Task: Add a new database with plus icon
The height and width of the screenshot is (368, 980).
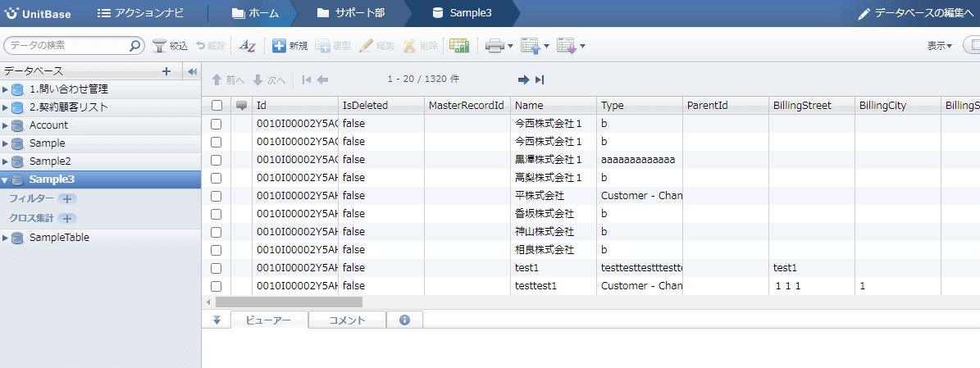Action: coord(166,71)
